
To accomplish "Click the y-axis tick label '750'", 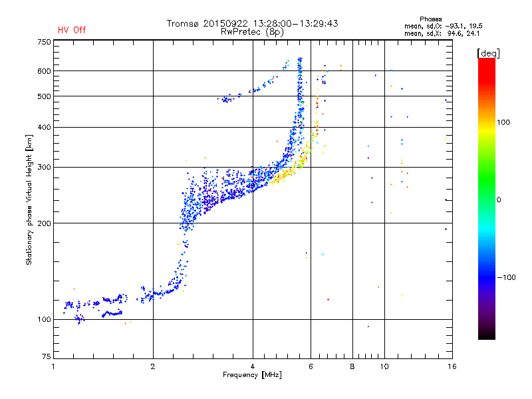I will click(x=44, y=42).
